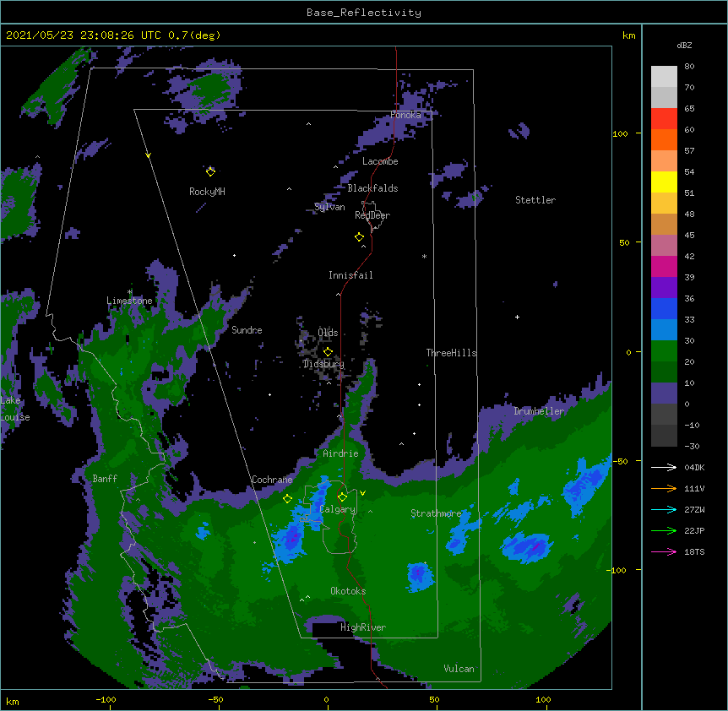
Task: Select the purple swatch between 39 and 36 dBZ
Action: (664, 288)
